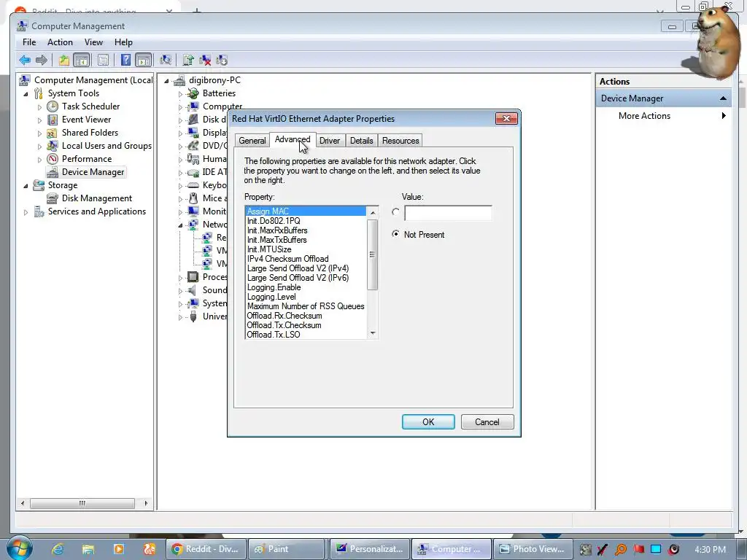Switch to Paint taskbar window
The height and width of the screenshot is (560, 747).
point(287,549)
